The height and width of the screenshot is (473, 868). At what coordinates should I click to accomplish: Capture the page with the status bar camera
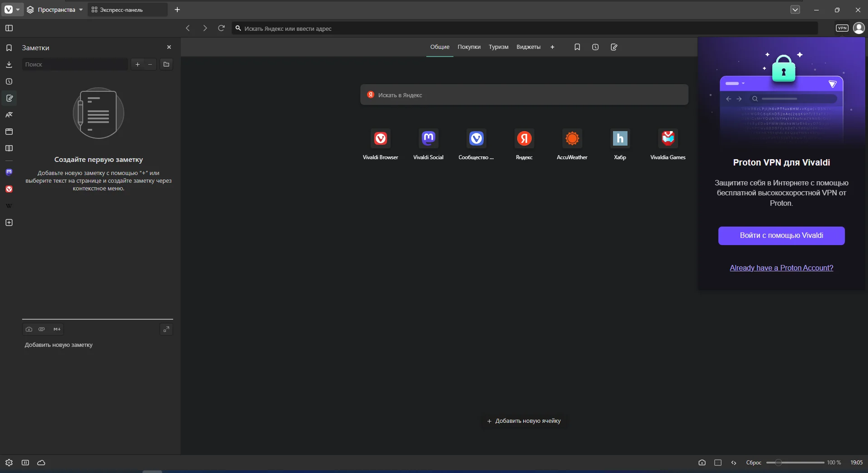(x=702, y=463)
